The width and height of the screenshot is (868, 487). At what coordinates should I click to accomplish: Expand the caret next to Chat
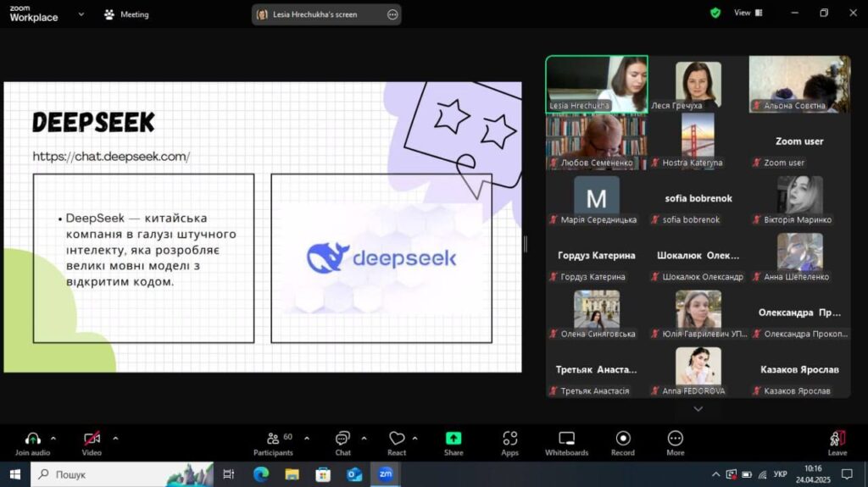point(364,439)
